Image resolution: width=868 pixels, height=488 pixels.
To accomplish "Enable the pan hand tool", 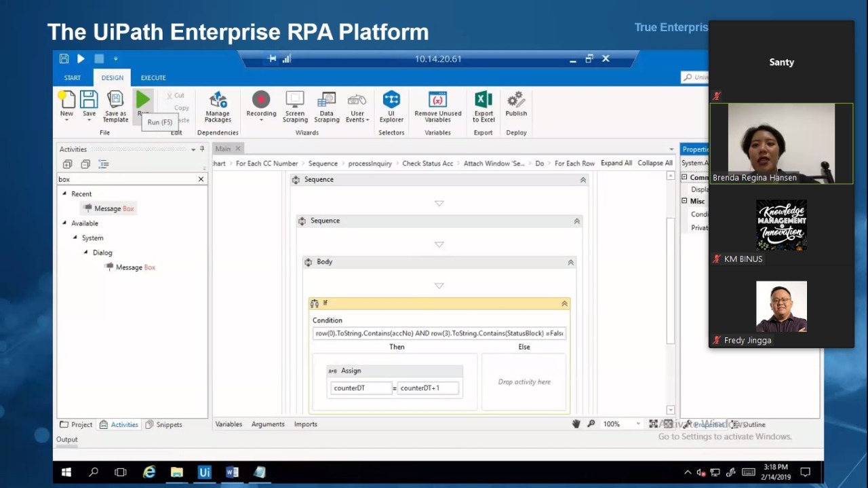I will click(x=576, y=424).
